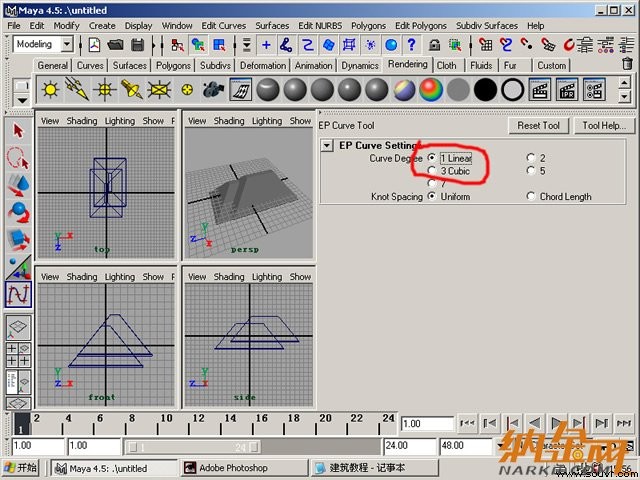Viewport: 640px width, 480px height.
Task: Create a camera from the shelf
Action: point(213,89)
